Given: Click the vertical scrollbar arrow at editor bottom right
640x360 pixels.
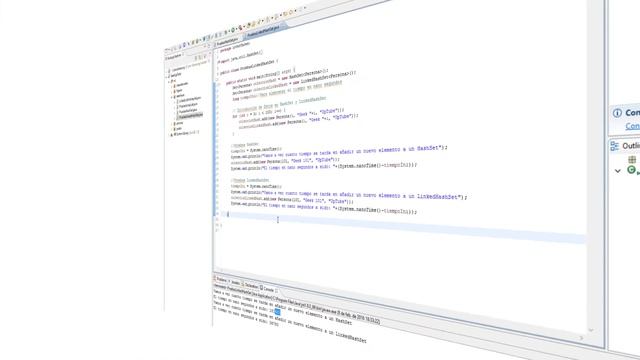Looking at the screenshot, I should (x=591, y=330).
